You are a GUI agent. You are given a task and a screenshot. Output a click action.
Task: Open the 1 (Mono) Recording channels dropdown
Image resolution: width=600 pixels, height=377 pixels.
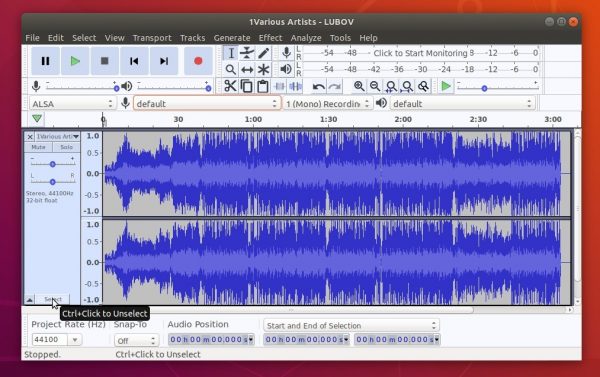(x=328, y=104)
